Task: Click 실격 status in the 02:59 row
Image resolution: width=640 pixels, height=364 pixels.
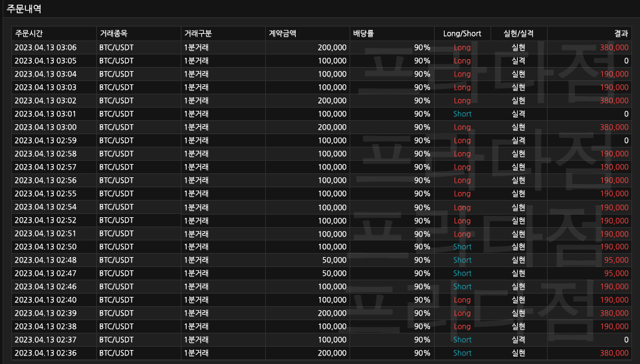Action: coord(518,140)
